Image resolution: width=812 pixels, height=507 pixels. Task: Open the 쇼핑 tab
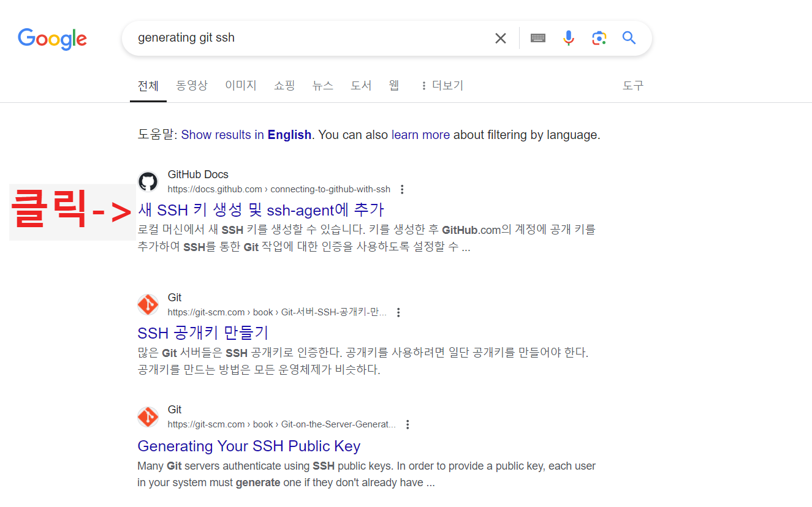click(x=284, y=86)
